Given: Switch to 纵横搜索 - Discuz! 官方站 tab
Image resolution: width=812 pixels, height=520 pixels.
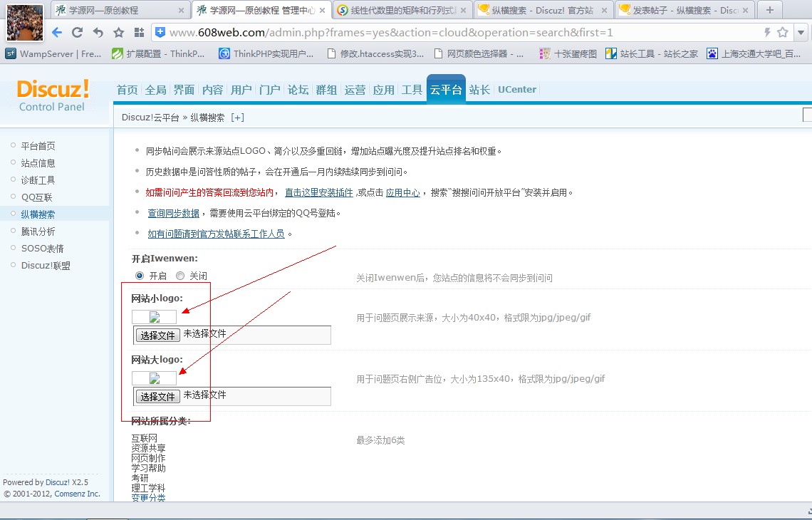Looking at the screenshot, I should coord(543,11).
